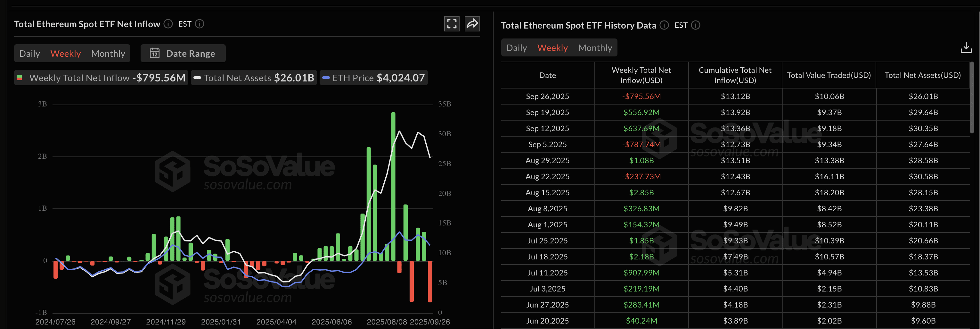This screenshot has width=980, height=329.
Task: Set history data to Monthly
Action: click(x=595, y=47)
